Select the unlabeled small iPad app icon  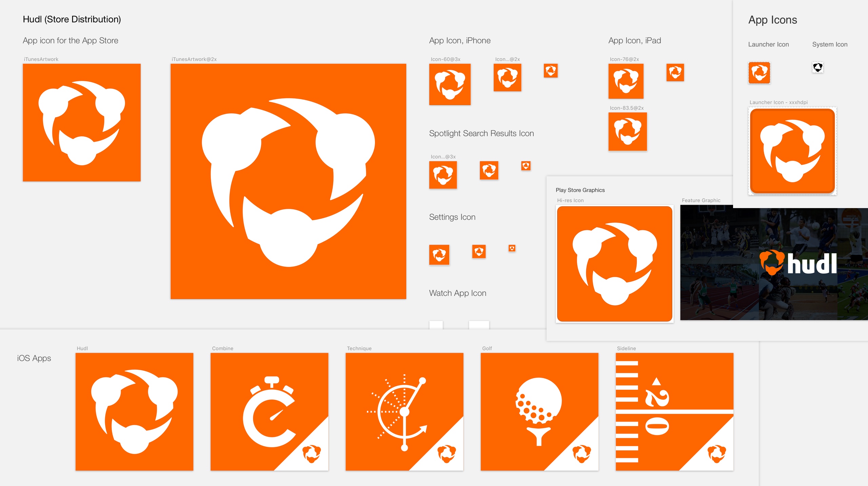[x=675, y=73]
